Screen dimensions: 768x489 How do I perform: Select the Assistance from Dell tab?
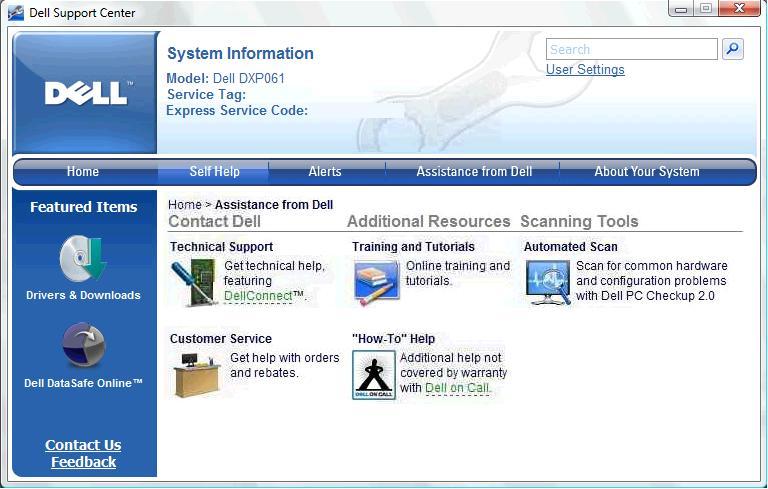point(474,172)
